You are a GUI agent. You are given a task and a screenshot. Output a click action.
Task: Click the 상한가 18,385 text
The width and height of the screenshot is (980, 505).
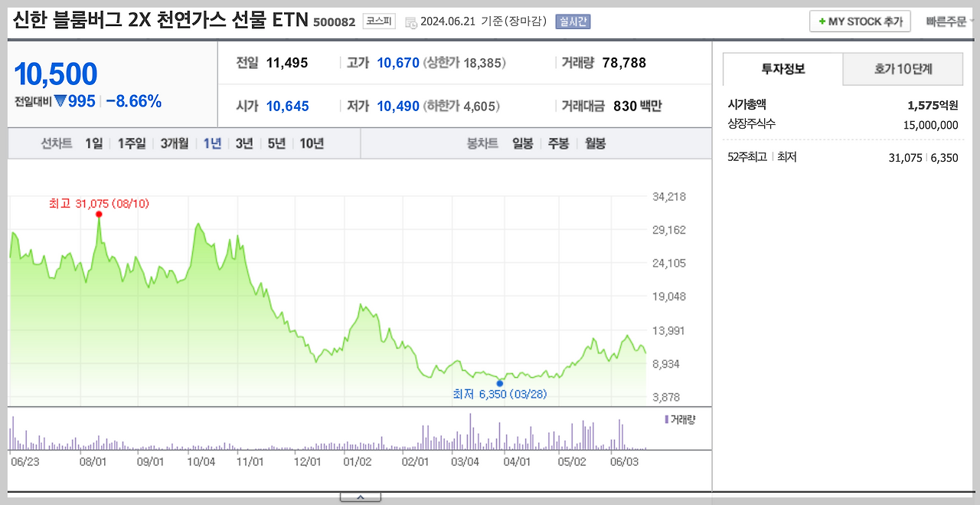464,63
